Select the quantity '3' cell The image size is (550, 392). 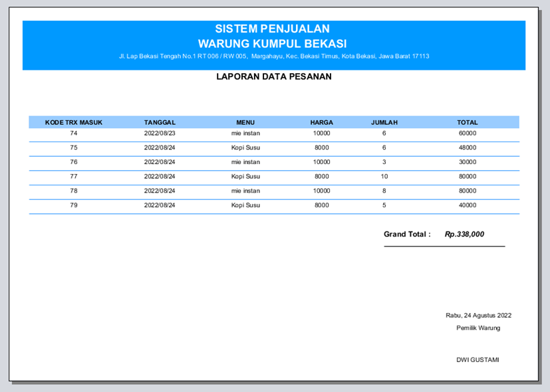coord(384,162)
